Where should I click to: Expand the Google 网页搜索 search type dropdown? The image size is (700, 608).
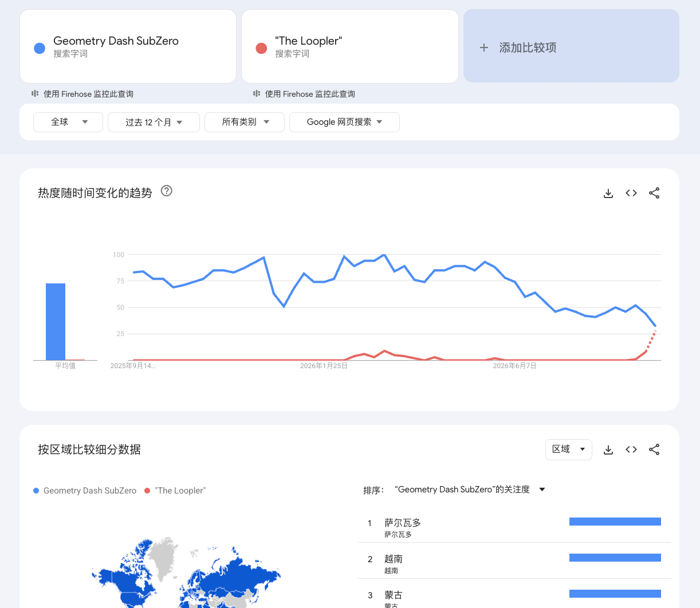pyautogui.click(x=344, y=122)
